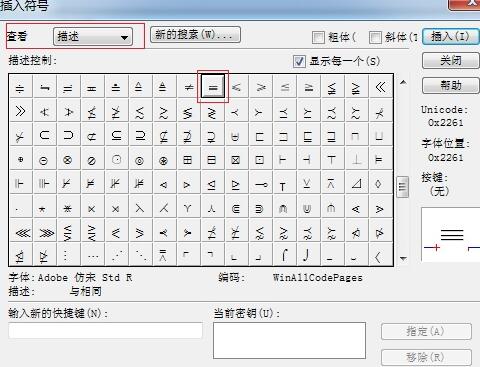Select the subset (⊂) symbol
The width and height of the screenshot is (480, 367).
(x=45, y=135)
